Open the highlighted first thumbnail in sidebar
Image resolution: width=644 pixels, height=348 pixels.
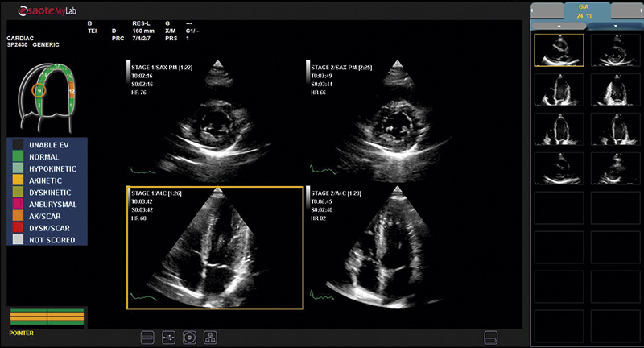click(x=559, y=50)
